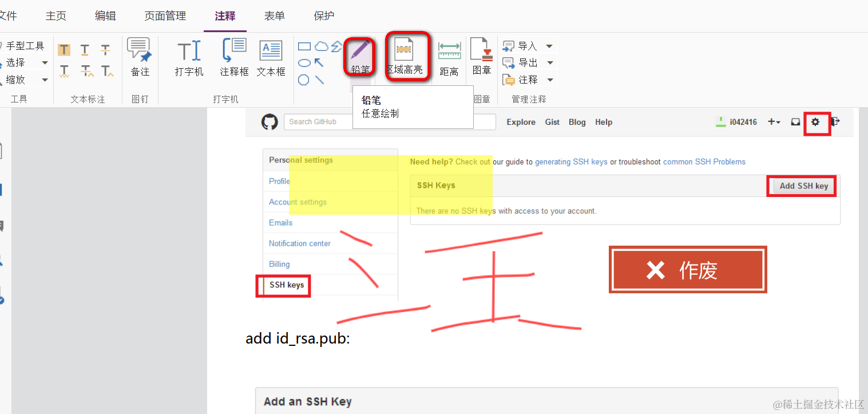Activate the 区域高亮 area highlight tool
The image size is (868, 414).
405,57
